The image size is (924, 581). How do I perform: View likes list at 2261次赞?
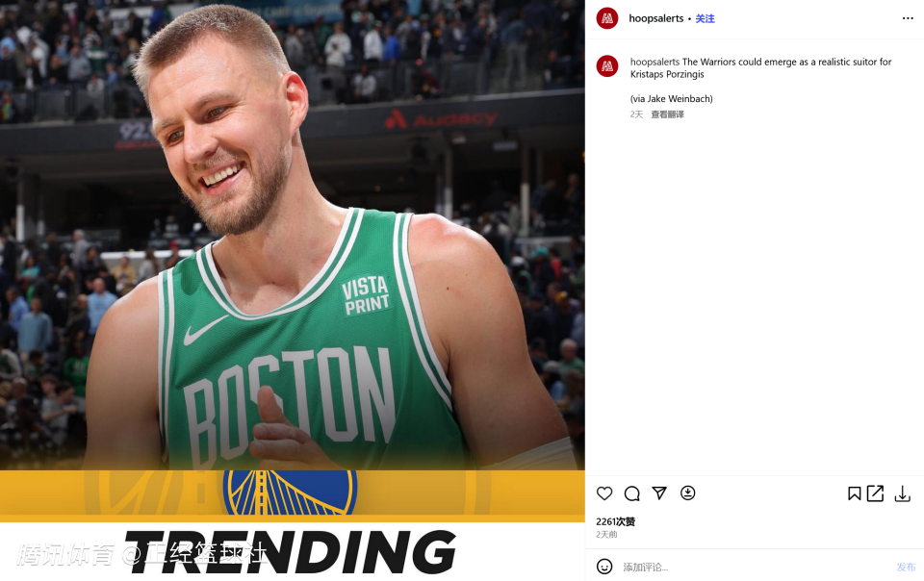tap(615, 521)
